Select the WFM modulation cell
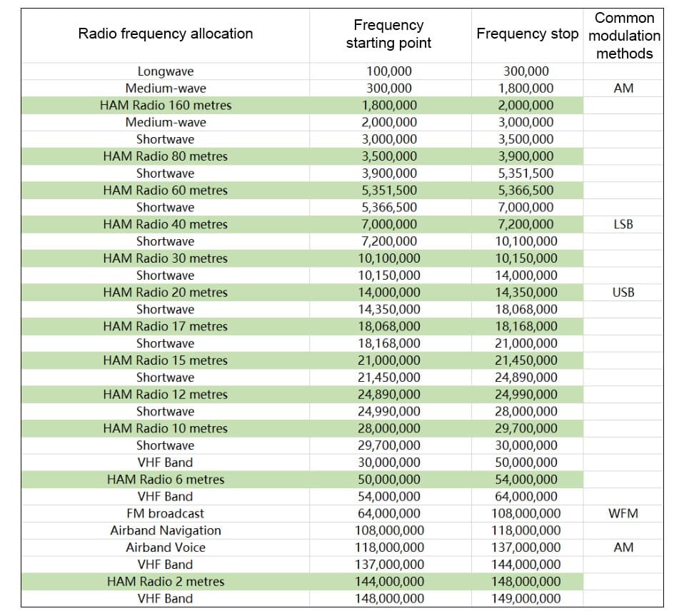The height and width of the screenshot is (616, 684). (623, 513)
